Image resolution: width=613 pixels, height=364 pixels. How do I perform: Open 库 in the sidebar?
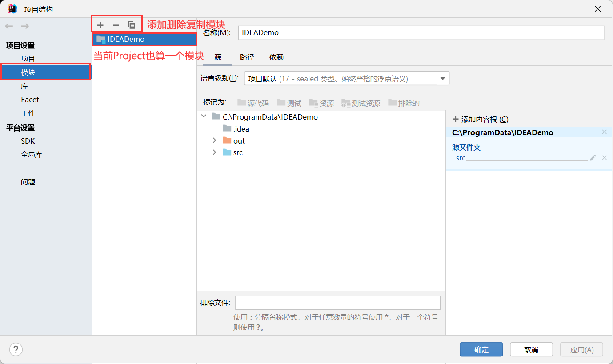[24, 86]
